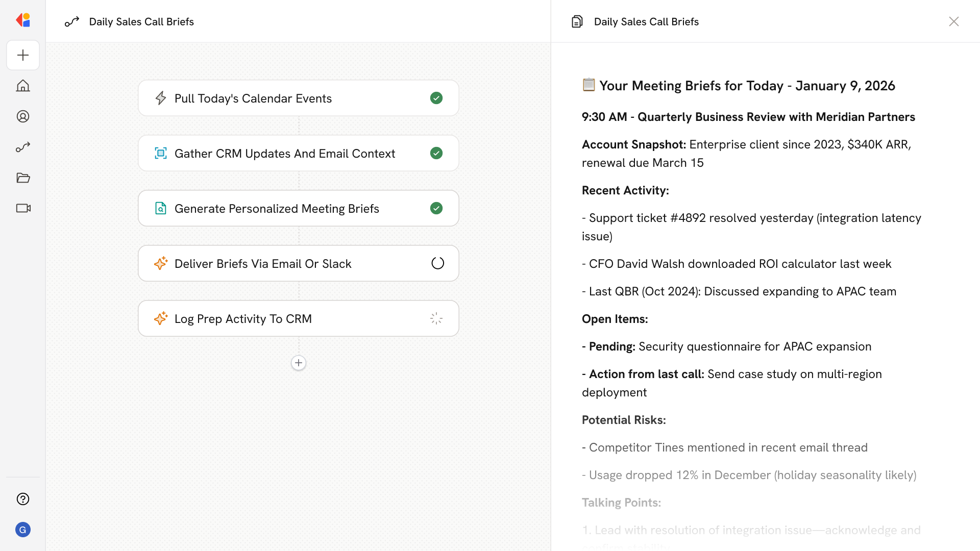This screenshot has height=551, width=980.
Task: Click the sparkle AI icon on Deliver Briefs step
Action: click(x=161, y=263)
